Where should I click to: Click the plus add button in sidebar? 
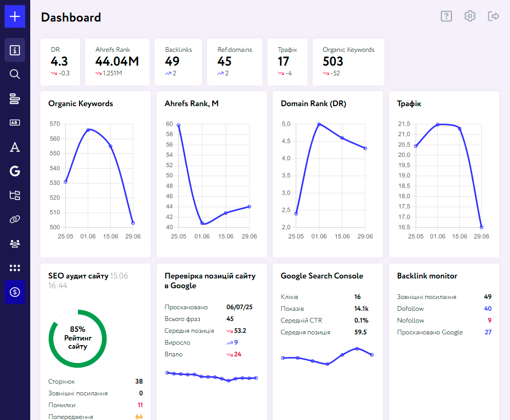(15, 16)
